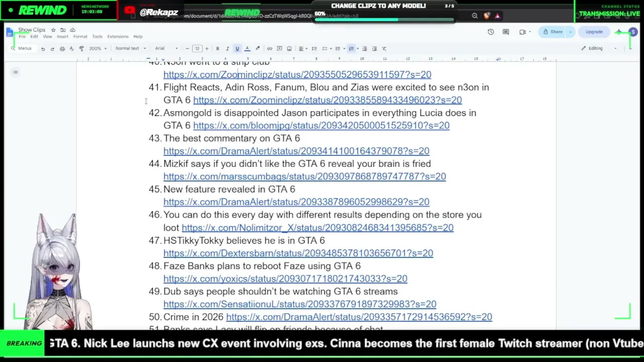Open the Editing mode dropdown
Viewport: 644px width, 362px height.
pyautogui.click(x=599, y=49)
